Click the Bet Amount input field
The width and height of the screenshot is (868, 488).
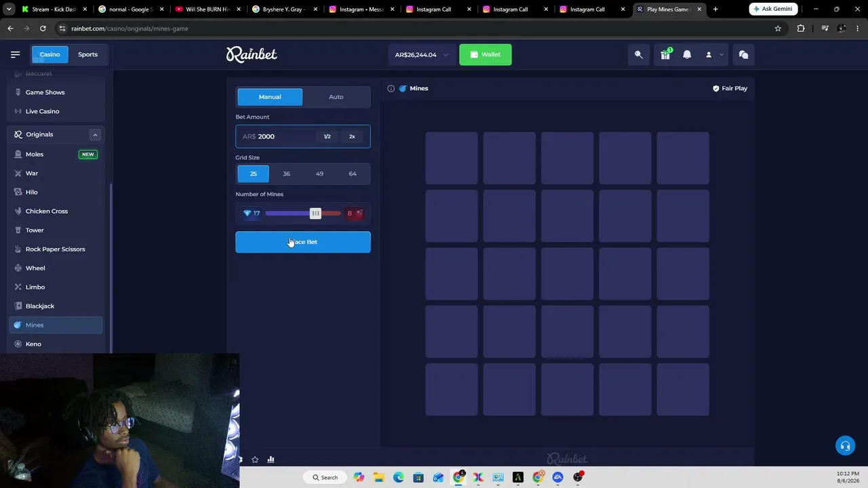303,136
